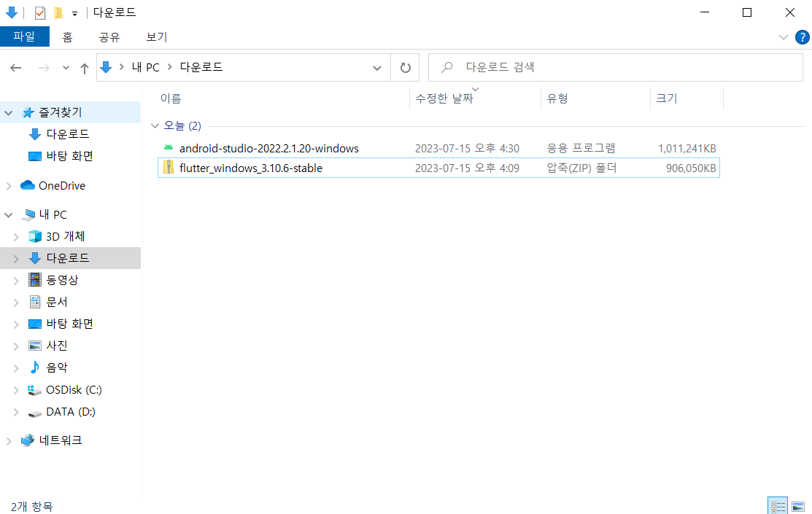The height and width of the screenshot is (514, 812).
Task: Click 다운로드 breadcrumb in the address bar
Action: (x=201, y=67)
